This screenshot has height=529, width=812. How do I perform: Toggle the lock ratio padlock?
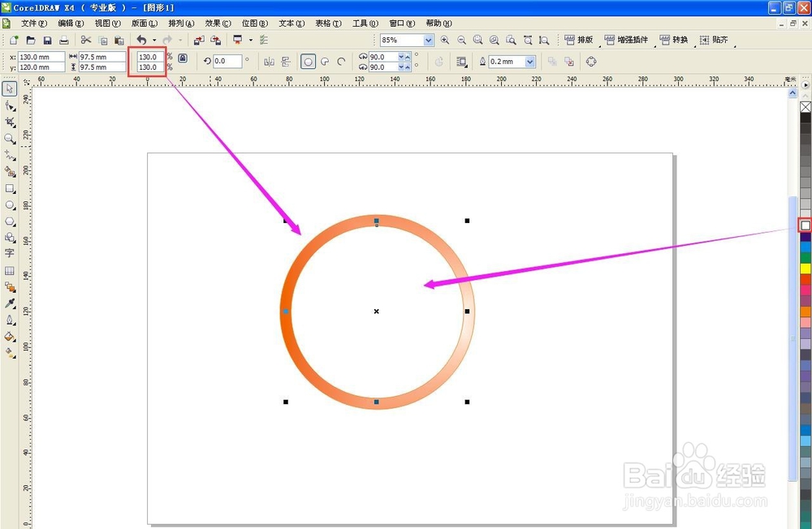(x=183, y=58)
